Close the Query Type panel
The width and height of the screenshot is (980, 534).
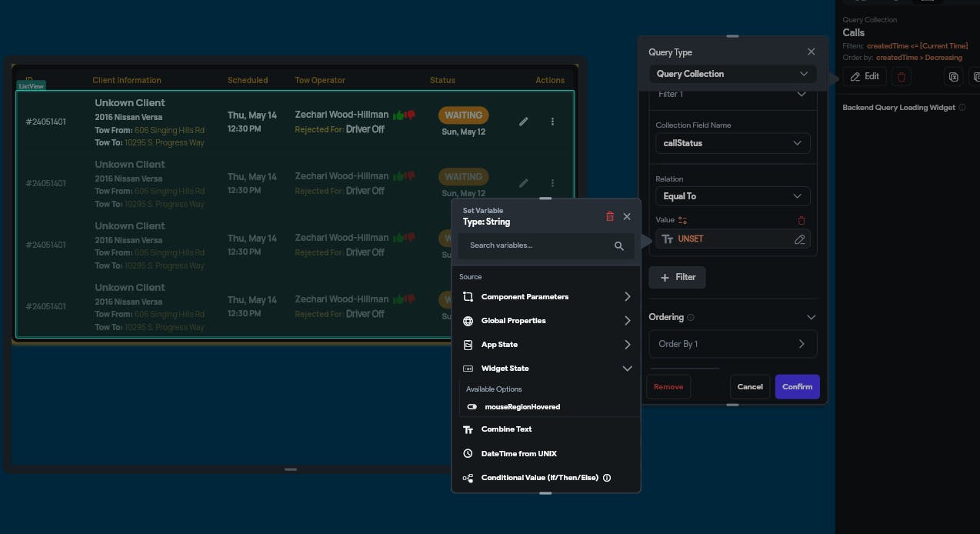[x=811, y=52]
